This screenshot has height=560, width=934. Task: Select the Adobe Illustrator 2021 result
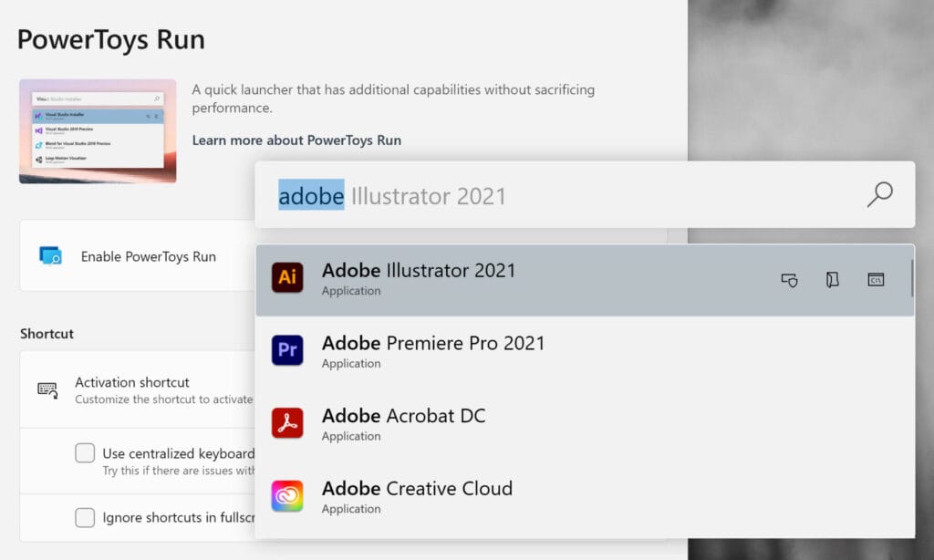(x=585, y=280)
